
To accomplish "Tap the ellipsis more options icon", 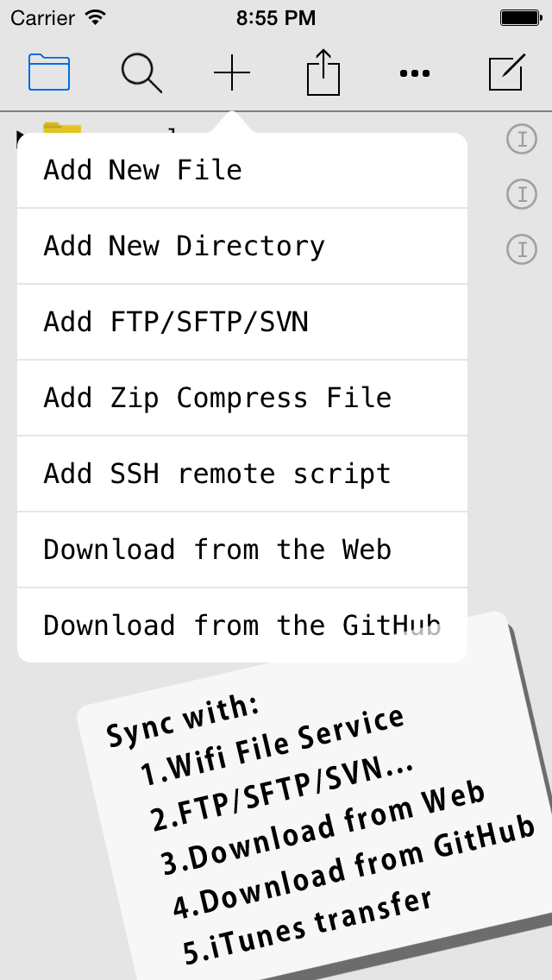I will pyautogui.click(x=415, y=72).
